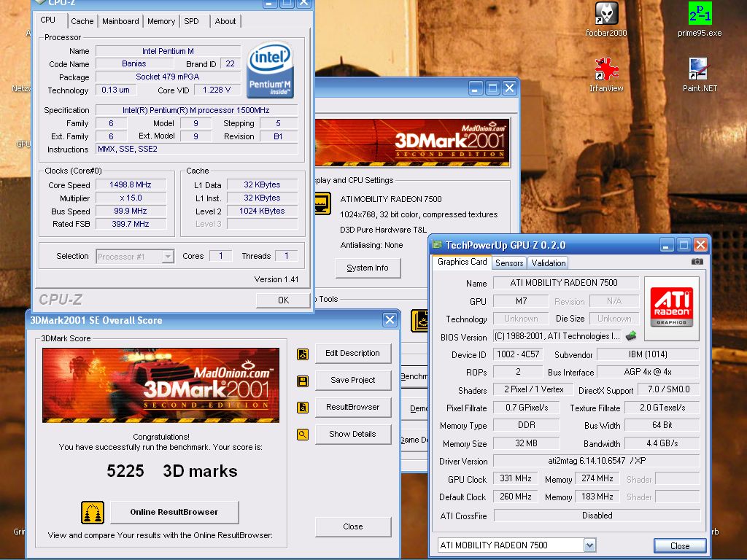747x560 pixels.
Task: Click the Save Project button
Action: point(352,380)
